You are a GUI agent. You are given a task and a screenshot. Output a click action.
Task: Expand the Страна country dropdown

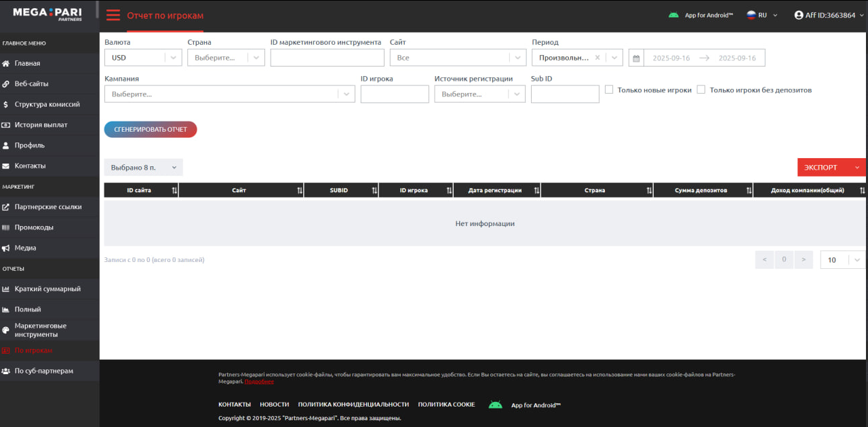(226, 58)
